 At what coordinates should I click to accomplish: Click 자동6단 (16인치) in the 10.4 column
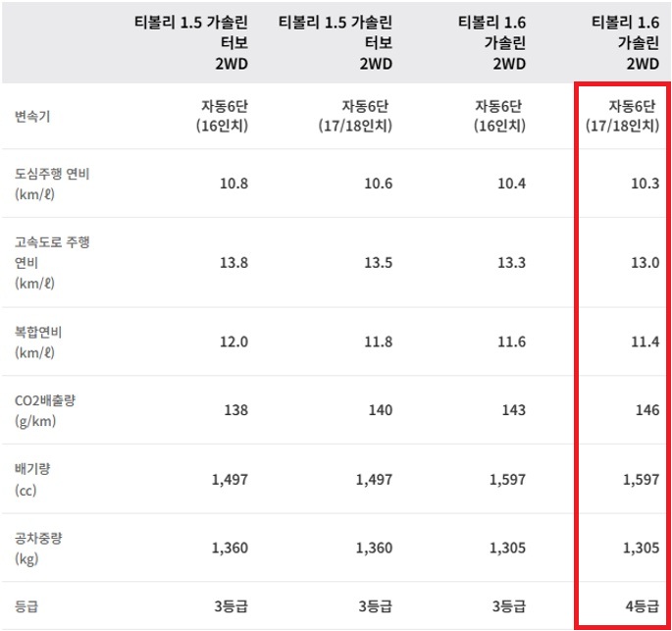pos(499,116)
